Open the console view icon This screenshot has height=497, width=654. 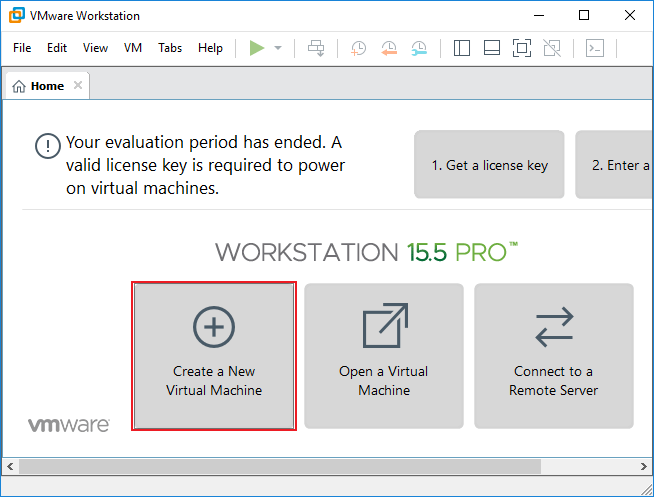point(595,48)
